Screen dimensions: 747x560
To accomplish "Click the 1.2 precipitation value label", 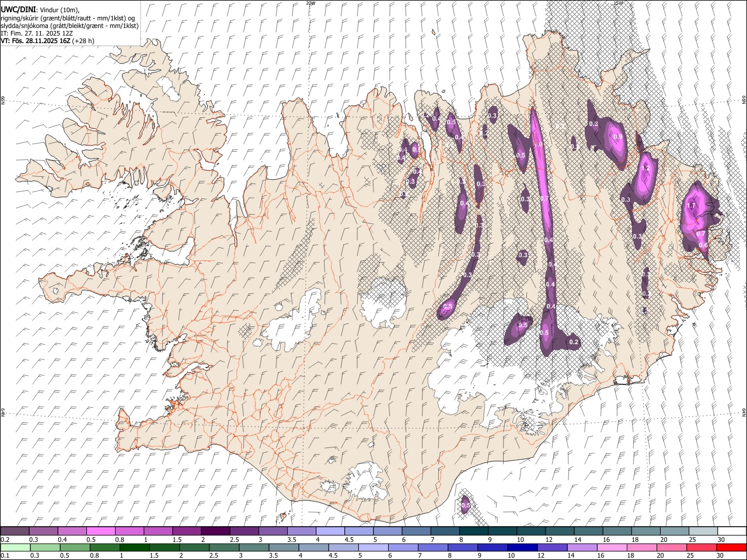I will [x=645, y=168].
